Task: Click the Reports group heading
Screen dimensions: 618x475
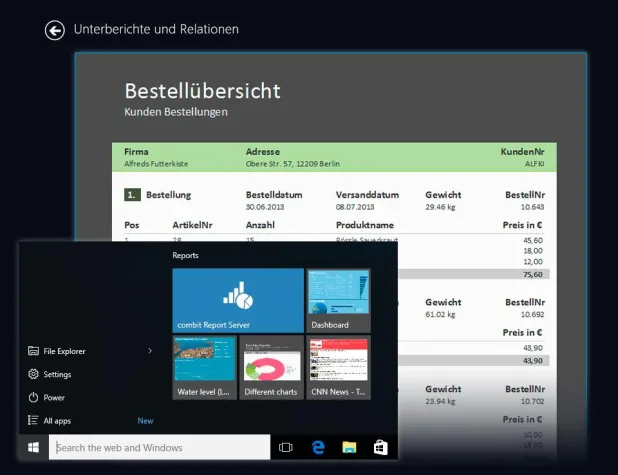Action: [185, 256]
